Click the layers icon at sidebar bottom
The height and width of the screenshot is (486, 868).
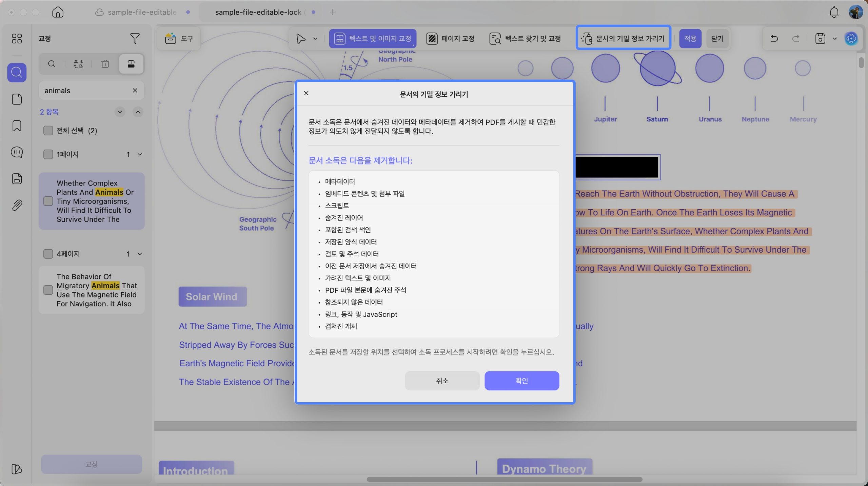17,469
